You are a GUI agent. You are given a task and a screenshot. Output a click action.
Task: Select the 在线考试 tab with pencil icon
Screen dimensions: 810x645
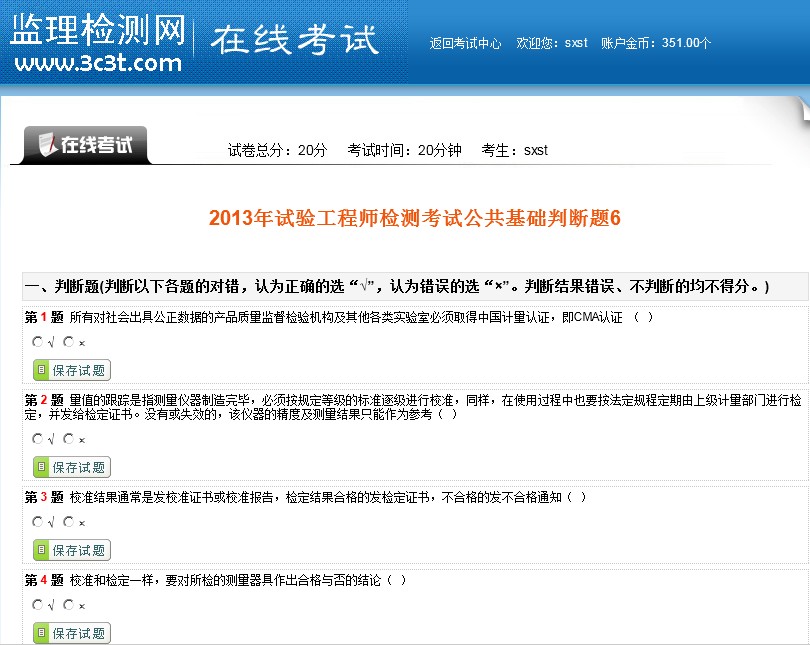[x=80, y=145]
